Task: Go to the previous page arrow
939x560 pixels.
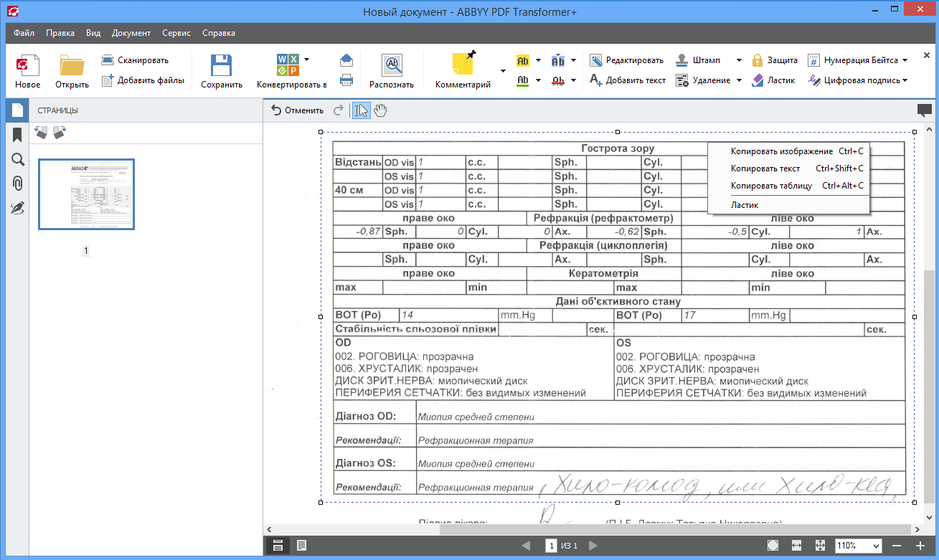Action: click(x=526, y=546)
